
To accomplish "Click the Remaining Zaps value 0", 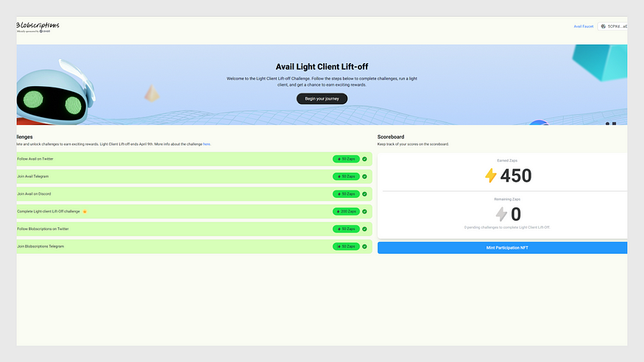I will [516, 214].
